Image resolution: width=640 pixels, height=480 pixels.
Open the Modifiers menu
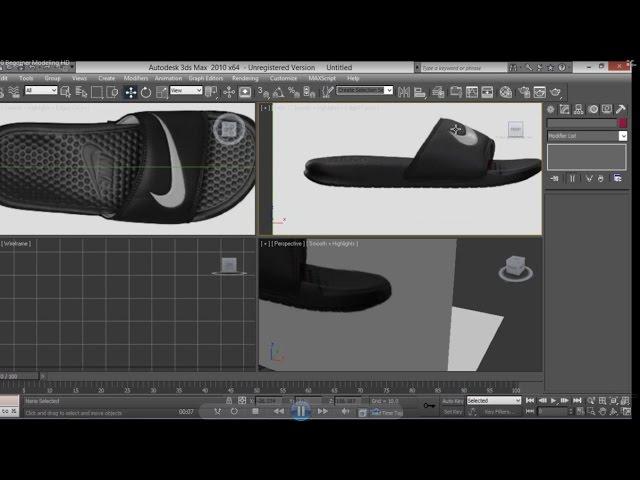point(136,78)
